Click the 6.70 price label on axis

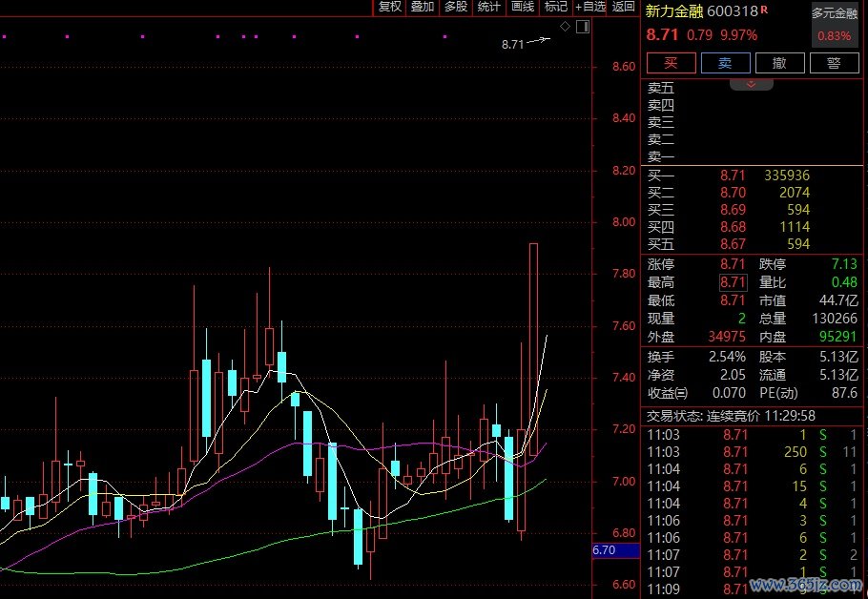(603, 550)
